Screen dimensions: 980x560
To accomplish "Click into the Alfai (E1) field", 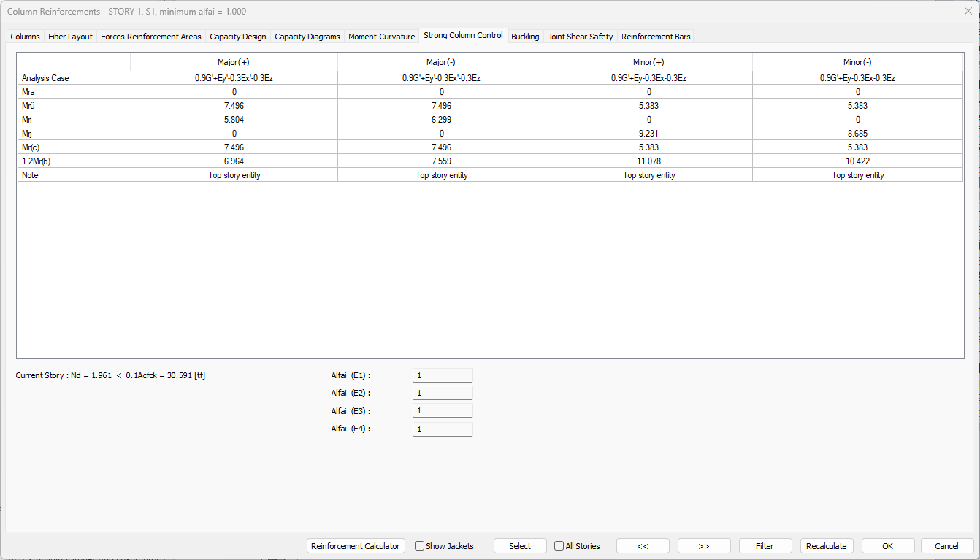I will [443, 375].
